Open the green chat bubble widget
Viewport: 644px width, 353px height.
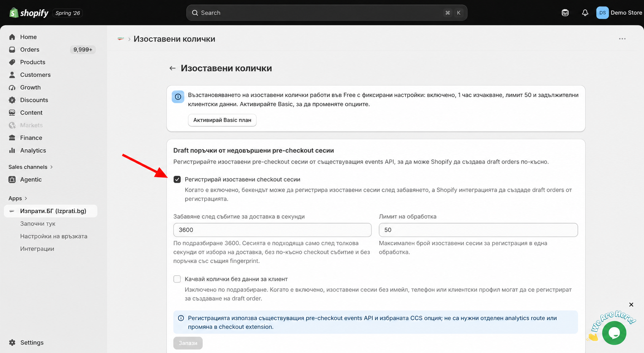pyautogui.click(x=614, y=333)
